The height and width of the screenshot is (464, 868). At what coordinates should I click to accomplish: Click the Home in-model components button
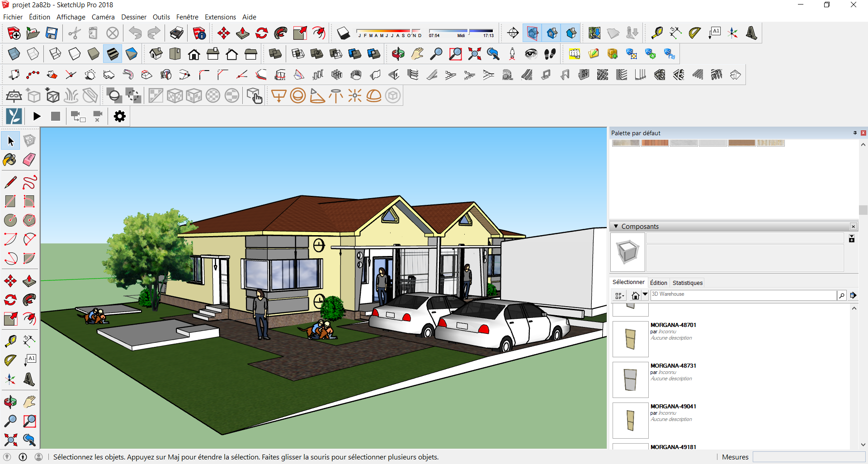point(636,295)
